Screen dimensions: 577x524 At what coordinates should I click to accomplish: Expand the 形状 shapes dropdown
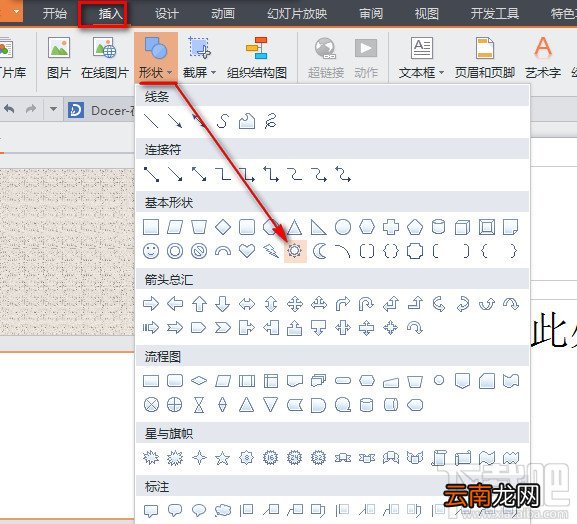(x=156, y=58)
